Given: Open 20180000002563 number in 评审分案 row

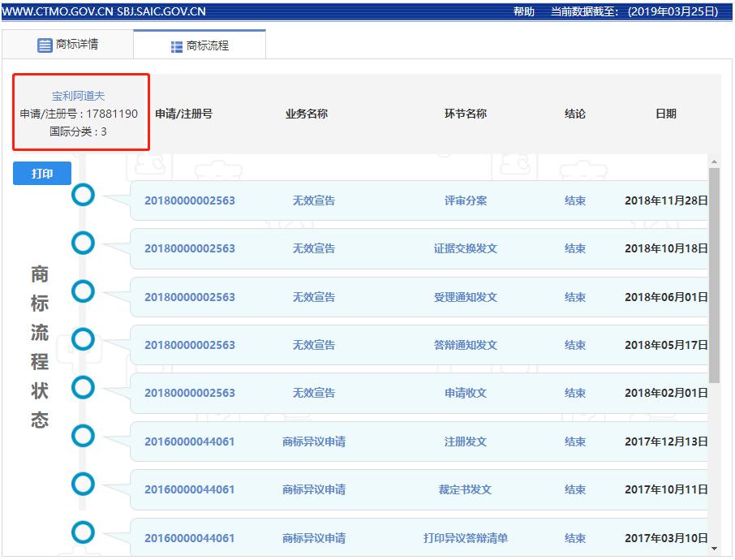Looking at the screenshot, I should click(x=190, y=200).
